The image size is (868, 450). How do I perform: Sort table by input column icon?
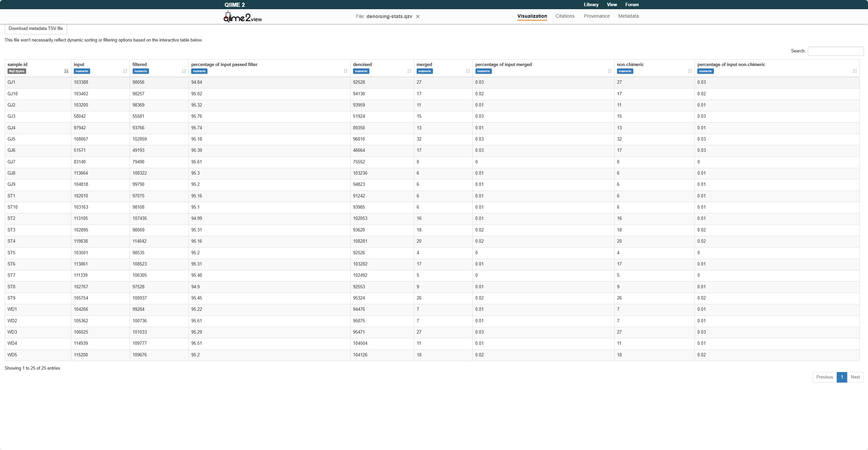125,71
